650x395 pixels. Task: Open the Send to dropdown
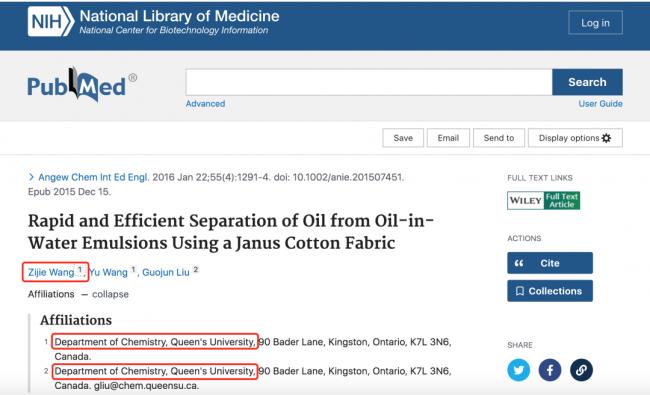(499, 138)
